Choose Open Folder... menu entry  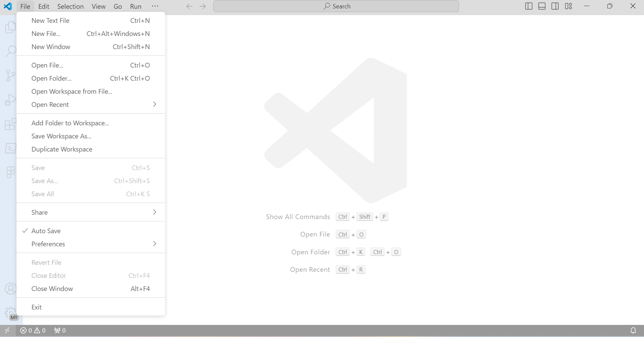(51, 78)
